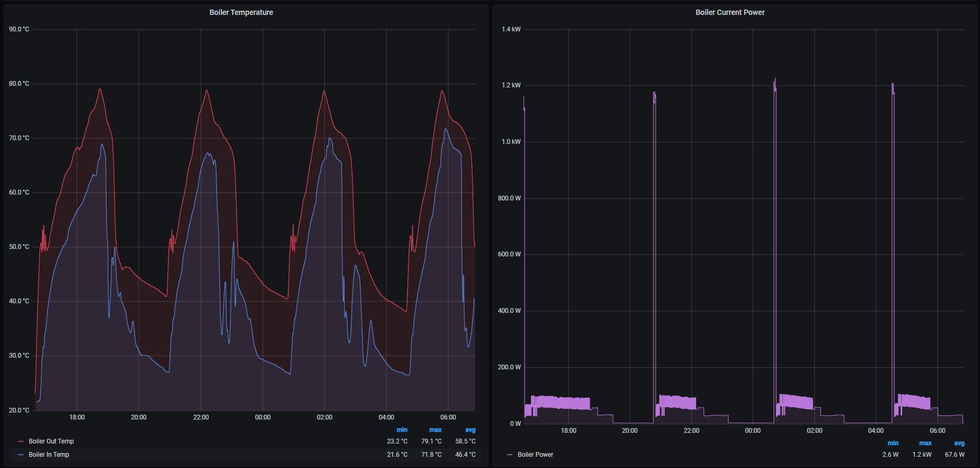Click the 79.1 °C max value for Boiler Out Temp
Screen dimensions: 980x468
tap(431, 441)
